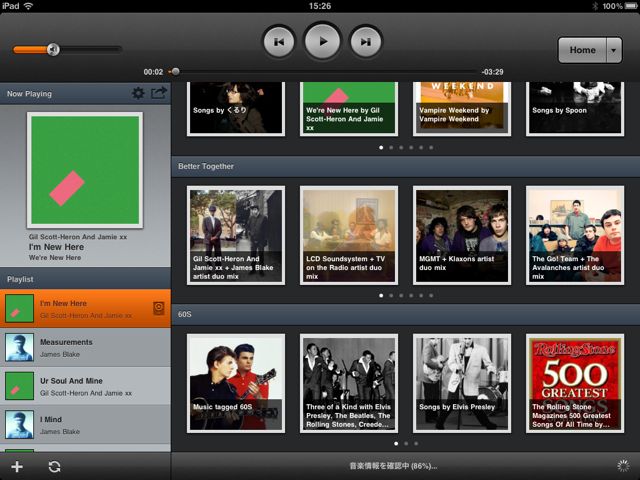640x480 pixels.
Task: Skip to the next track
Action: pos(366,42)
